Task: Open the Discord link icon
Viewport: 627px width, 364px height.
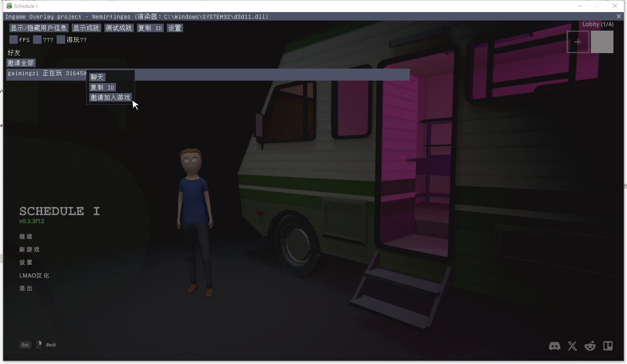Action: coord(554,346)
